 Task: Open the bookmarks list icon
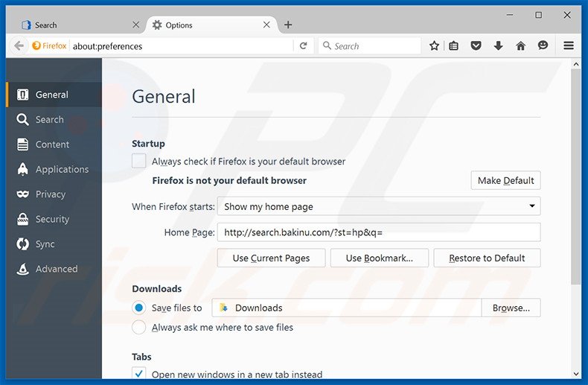point(454,46)
